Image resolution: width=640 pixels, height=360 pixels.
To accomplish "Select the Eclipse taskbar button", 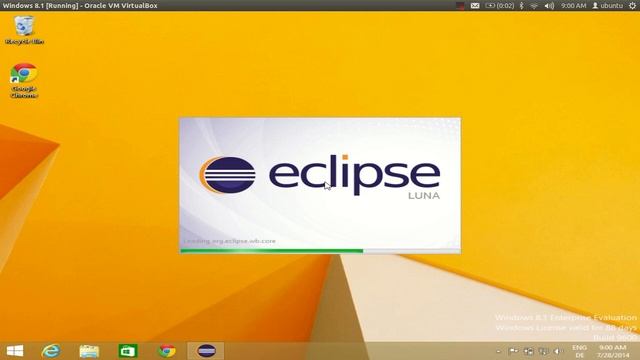I will click(206, 351).
